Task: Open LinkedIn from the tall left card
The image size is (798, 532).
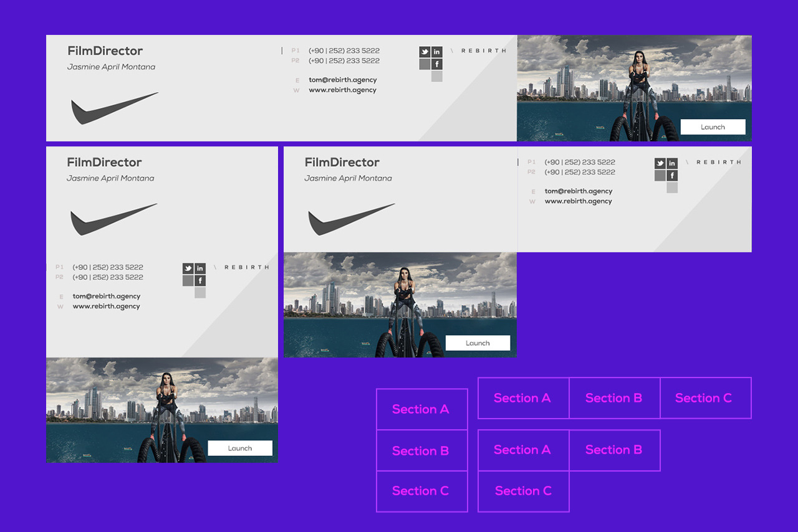Action: click(199, 268)
